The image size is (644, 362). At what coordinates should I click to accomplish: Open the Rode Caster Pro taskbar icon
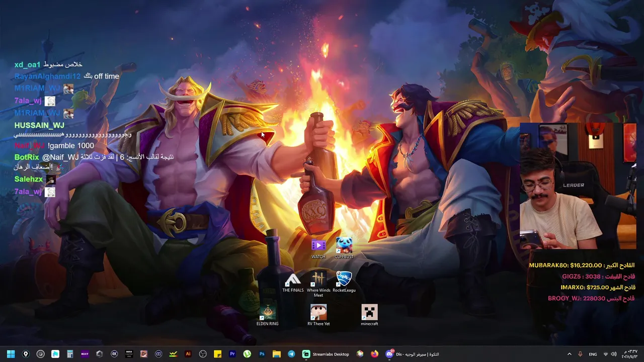(x=129, y=354)
